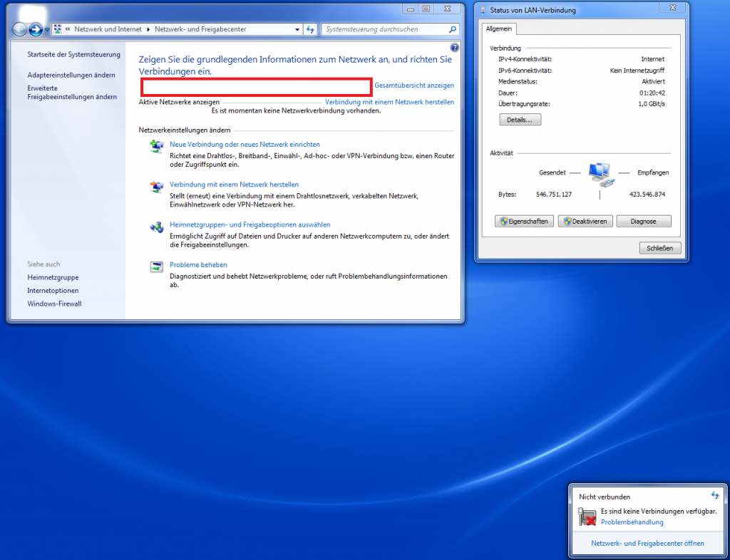The height and width of the screenshot is (560, 730).
Task: Click 'Problembehandlung' link in network popup
Action: (x=632, y=522)
